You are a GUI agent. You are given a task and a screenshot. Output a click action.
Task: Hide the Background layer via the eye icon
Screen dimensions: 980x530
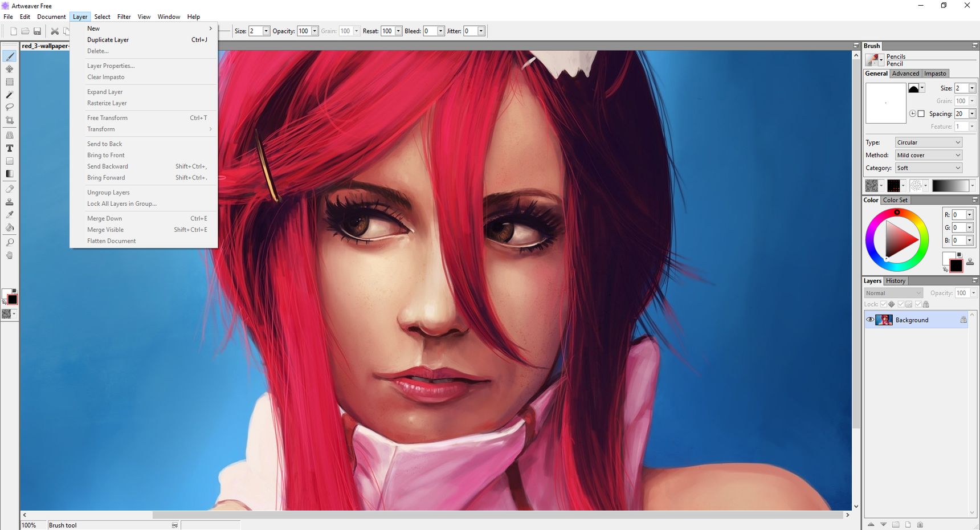point(870,320)
